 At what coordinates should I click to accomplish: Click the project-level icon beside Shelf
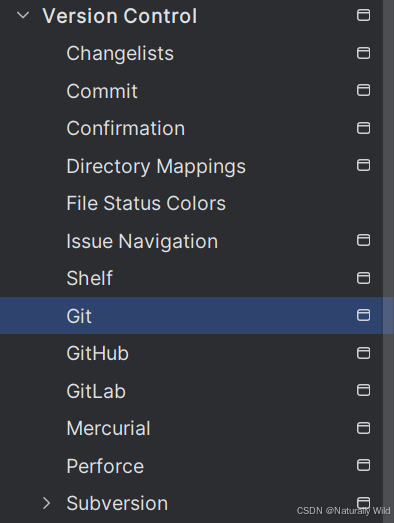[x=363, y=278]
